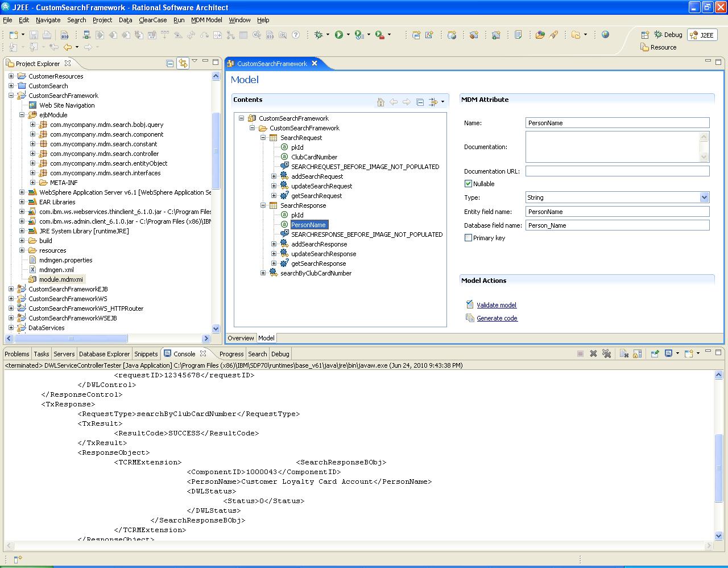Expand com.mycompany.mdm.search.controller package
The image size is (728, 568).
tap(32, 154)
